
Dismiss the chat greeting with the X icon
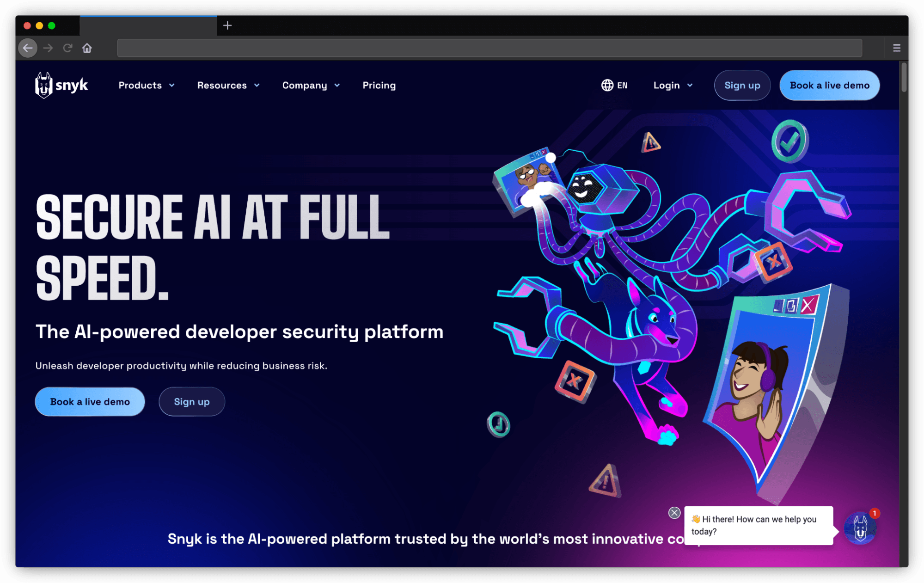pyautogui.click(x=674, y=513)
